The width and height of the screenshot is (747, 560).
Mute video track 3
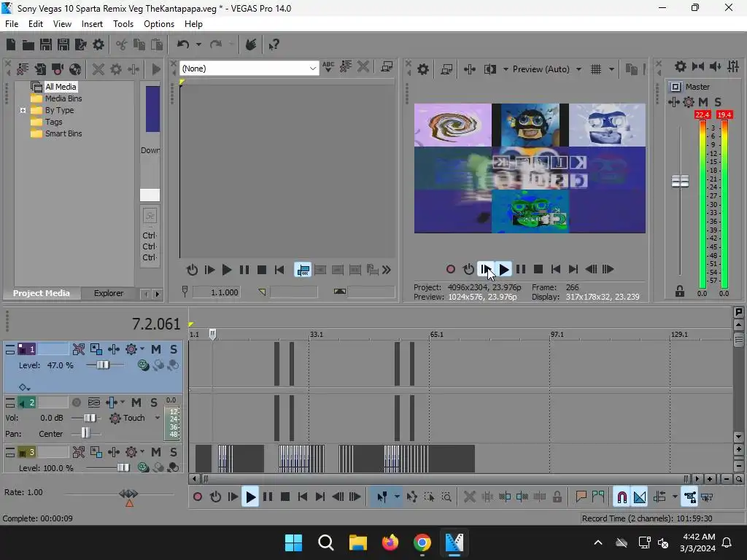tap(156, 452)
